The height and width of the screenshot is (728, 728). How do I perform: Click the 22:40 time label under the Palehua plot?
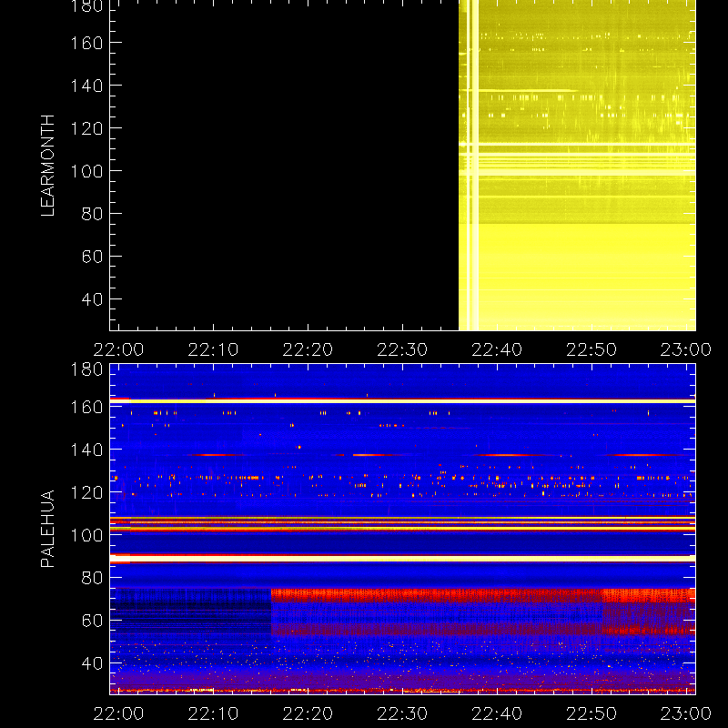tap(497, 713)
